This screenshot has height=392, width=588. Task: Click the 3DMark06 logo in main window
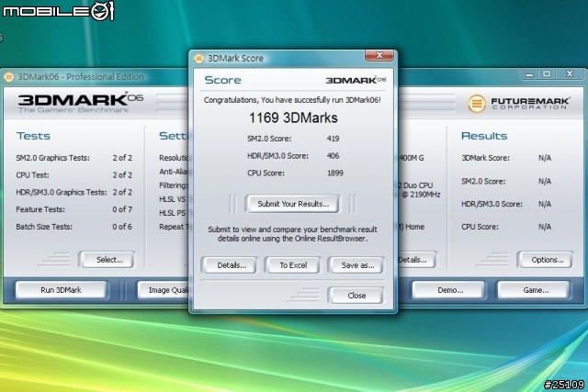click(x=80, y=102)
